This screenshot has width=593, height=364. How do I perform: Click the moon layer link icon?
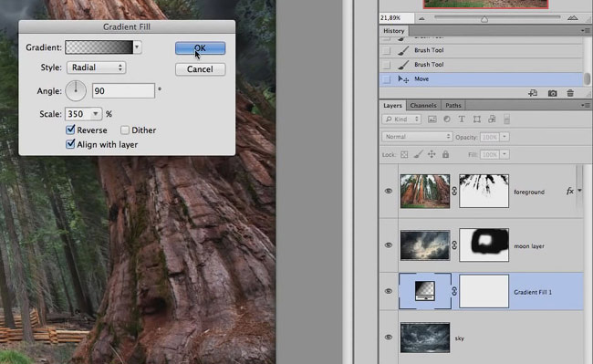[x=454, y=245]
